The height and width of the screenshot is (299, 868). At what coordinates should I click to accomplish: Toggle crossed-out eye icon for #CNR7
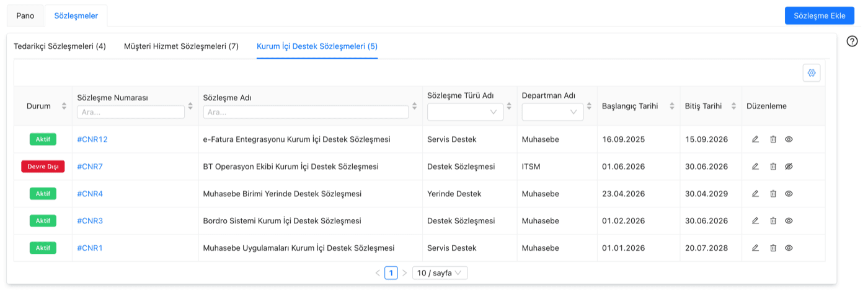[x=789, y=167]
